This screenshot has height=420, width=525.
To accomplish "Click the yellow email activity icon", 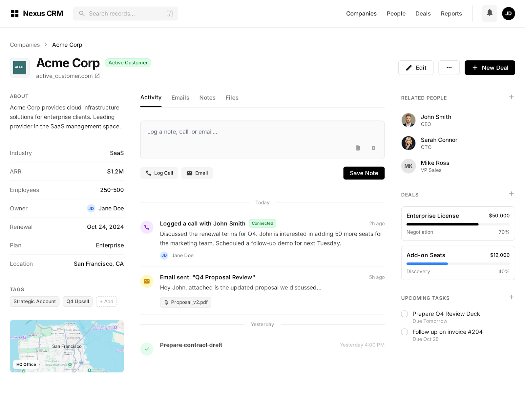I will 147,281.
